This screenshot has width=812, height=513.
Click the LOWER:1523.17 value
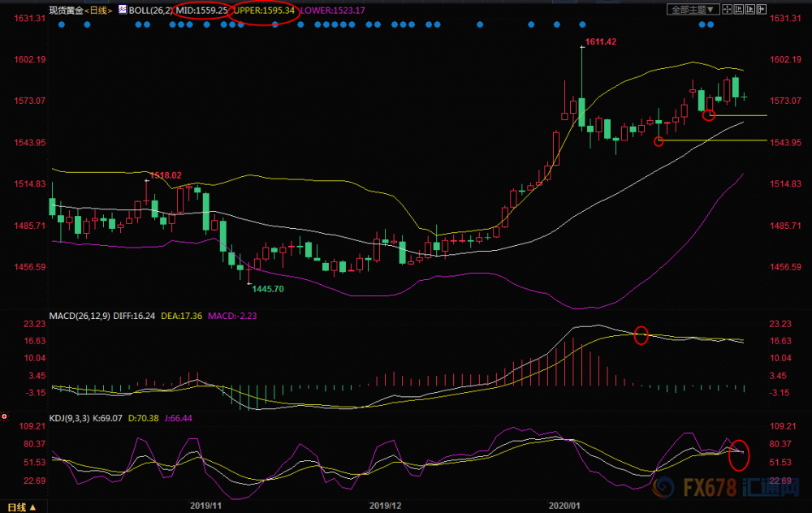click(x=332, y=11)
